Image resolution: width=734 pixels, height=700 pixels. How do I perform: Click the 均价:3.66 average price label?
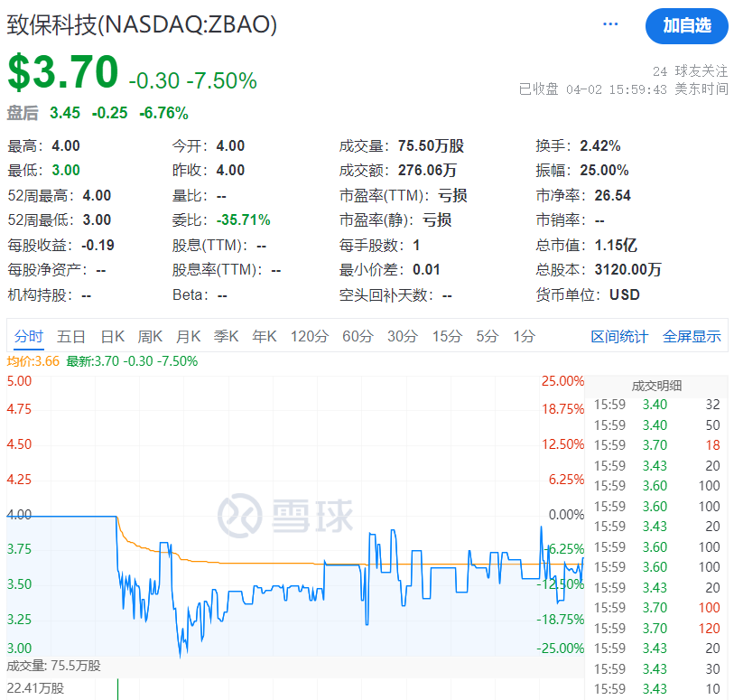33,361
